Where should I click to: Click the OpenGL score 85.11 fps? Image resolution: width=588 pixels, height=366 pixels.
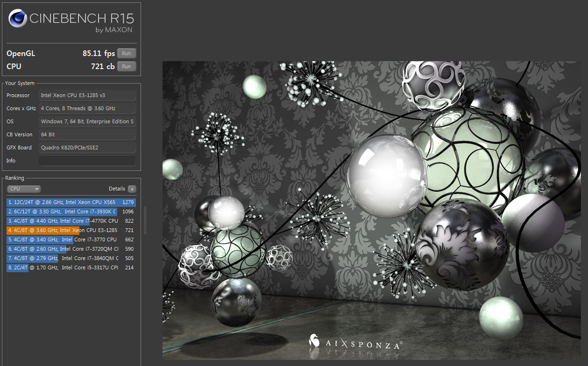pos(99,53)
